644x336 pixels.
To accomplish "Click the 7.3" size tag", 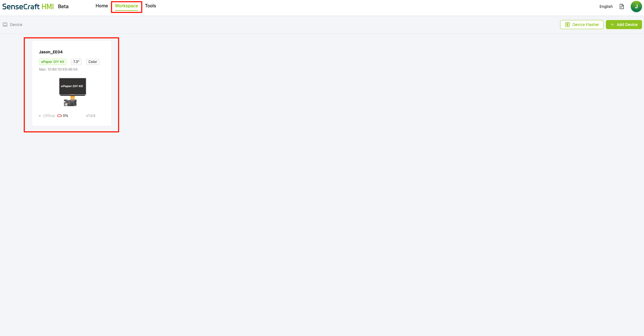I will 76,62.
